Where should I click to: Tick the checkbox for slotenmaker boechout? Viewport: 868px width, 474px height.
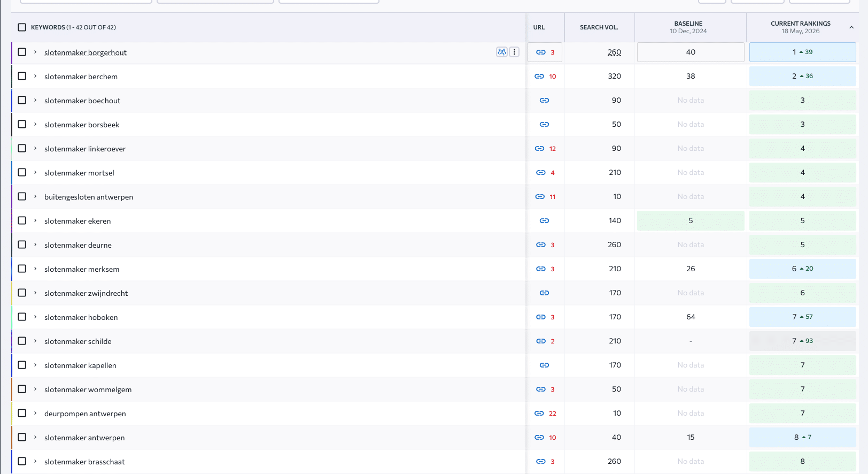pos(22,100)
